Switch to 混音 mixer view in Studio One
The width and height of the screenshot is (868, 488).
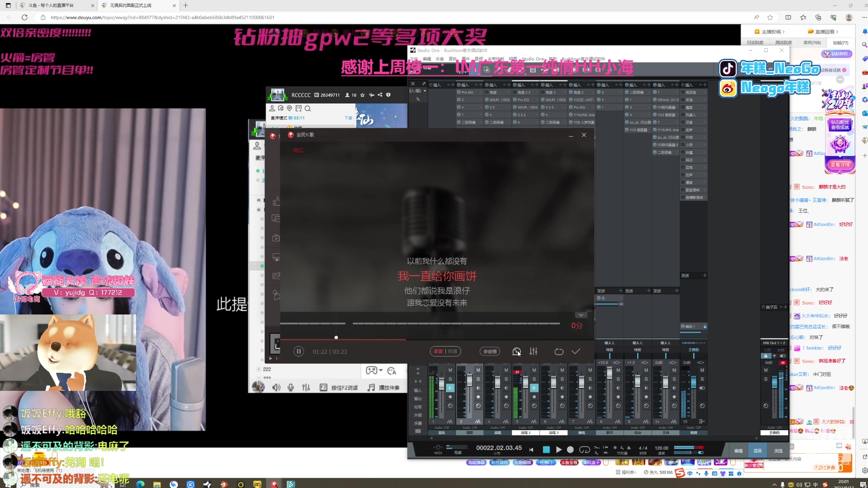[x=757, y=451]
